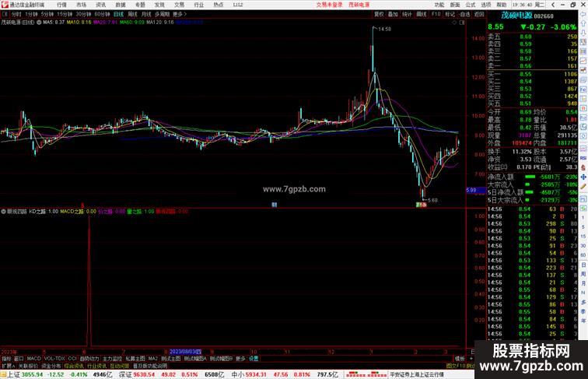Click the RSI indicator icon in sidebar
Screen dimensions: 588x379
pos(583,158)
